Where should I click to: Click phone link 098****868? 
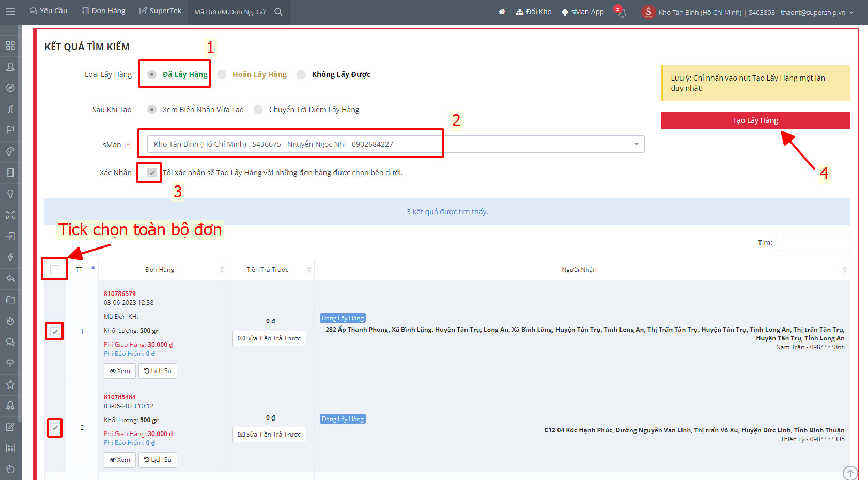tap(827, 347)
